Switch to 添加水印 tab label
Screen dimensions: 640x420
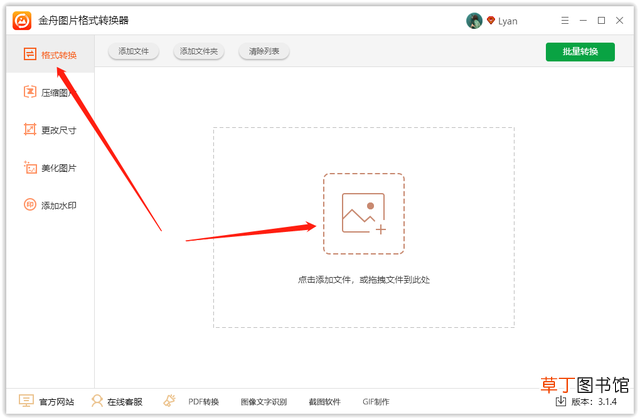[59, 205]
